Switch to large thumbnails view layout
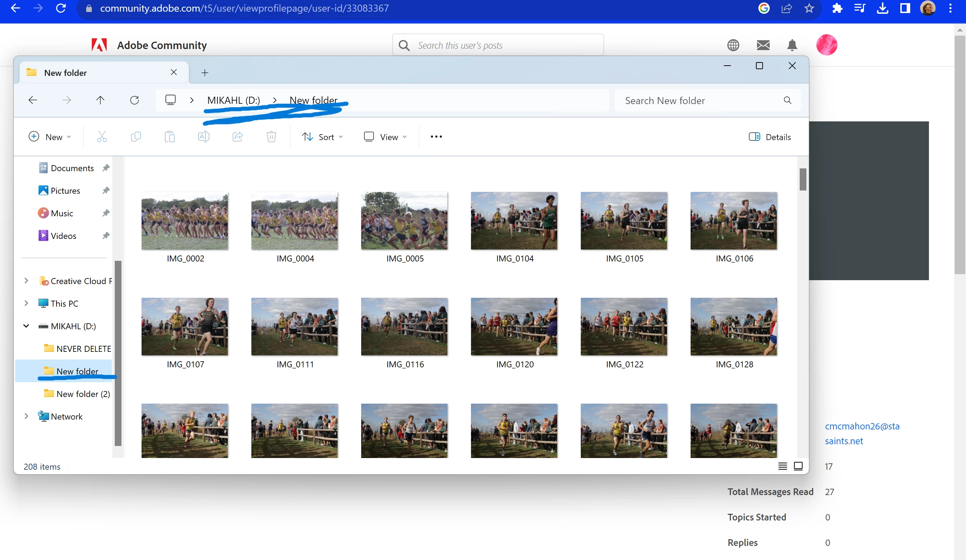This screenshot has height=560, width=966. coord(798,466)
